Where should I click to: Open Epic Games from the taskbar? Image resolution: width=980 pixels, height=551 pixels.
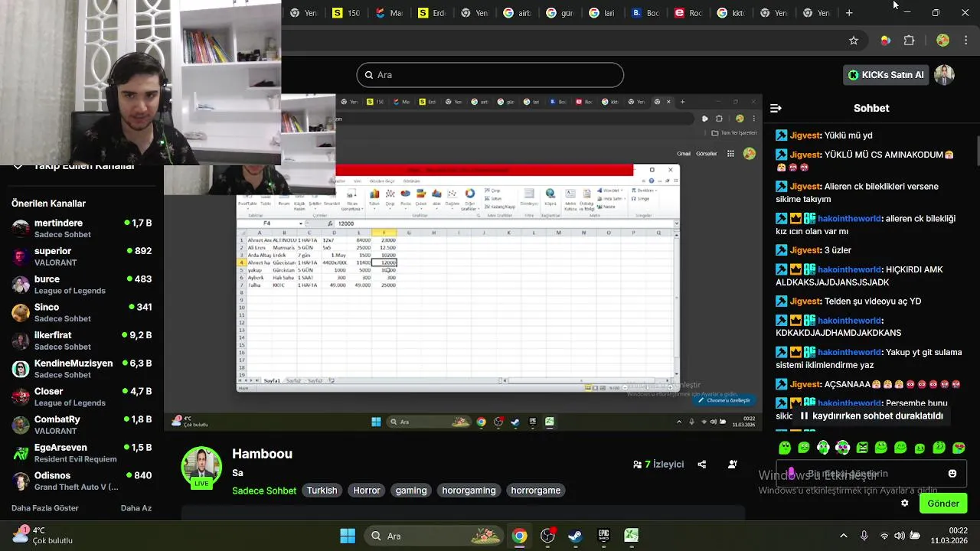(603, 536)
